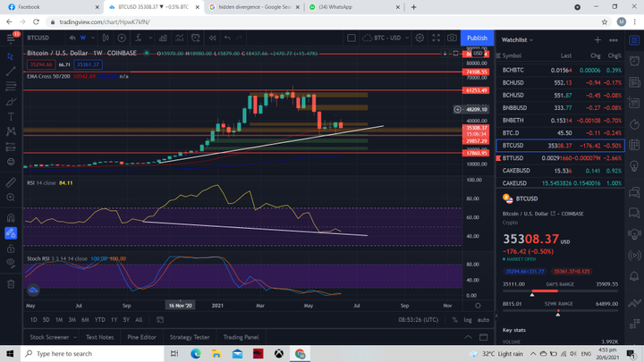Add a symbol to compare

122,38
